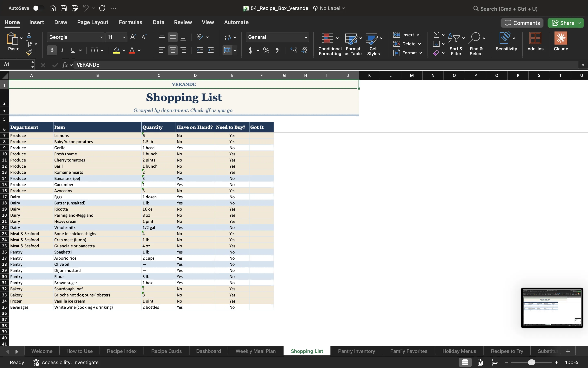The height and width of the screenshot is (368, 588).
Task: Adjust the zoom slider handle
Action: pos(531,362)
